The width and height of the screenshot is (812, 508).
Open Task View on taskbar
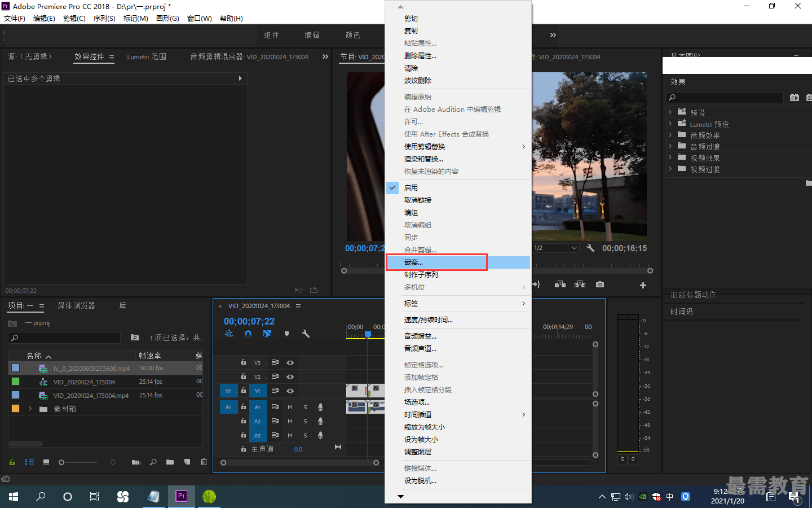(x=95, y=496)
